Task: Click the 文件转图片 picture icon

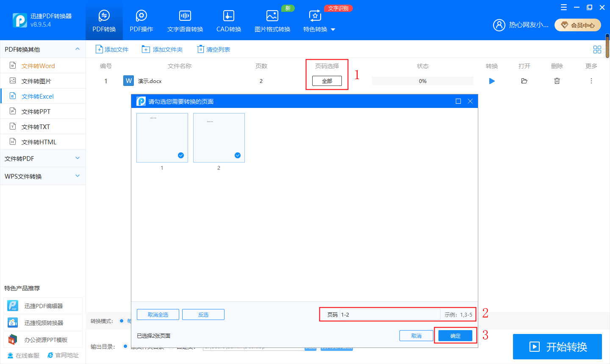Action: (13, 80)
